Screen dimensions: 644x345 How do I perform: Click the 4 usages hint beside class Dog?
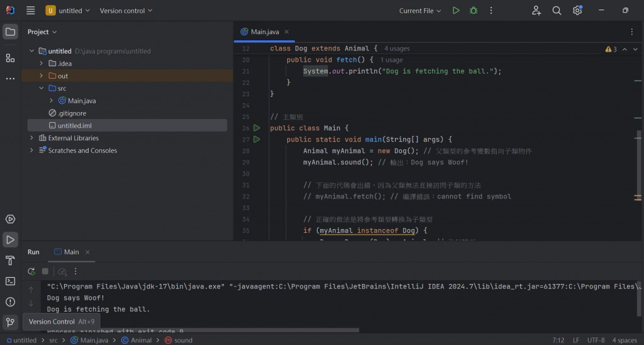coord(397,48)
